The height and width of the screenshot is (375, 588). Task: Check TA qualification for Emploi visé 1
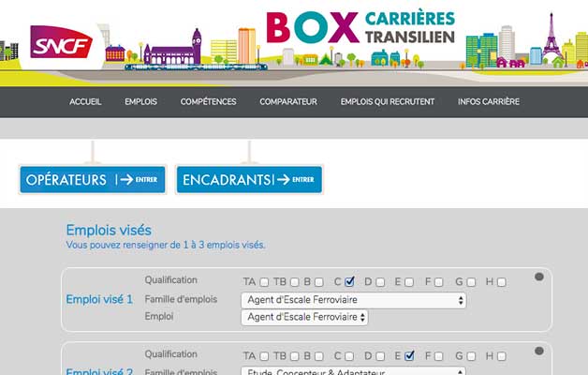[x=264, y=282]
